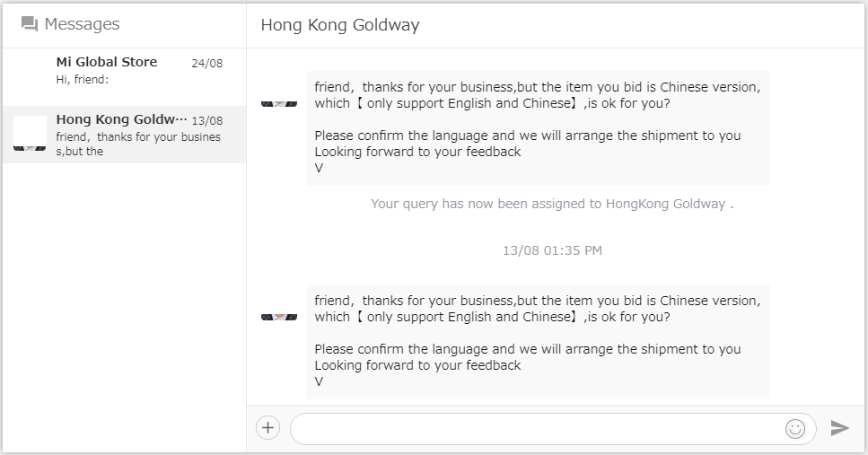Click the Hong Kong Goldway chat header title
Screen dimensions: 868x455
tap(339, 25)
